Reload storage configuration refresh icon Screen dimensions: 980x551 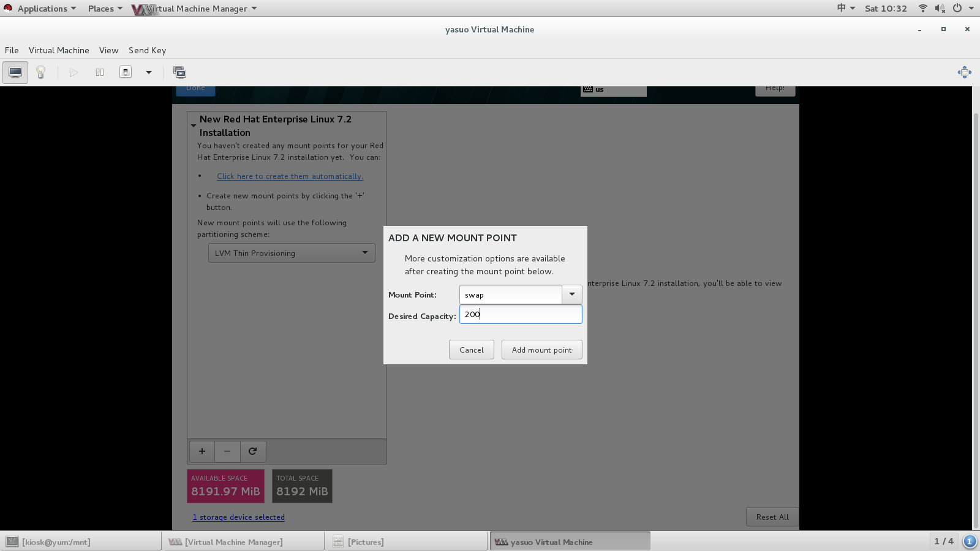tap(252, 451)
